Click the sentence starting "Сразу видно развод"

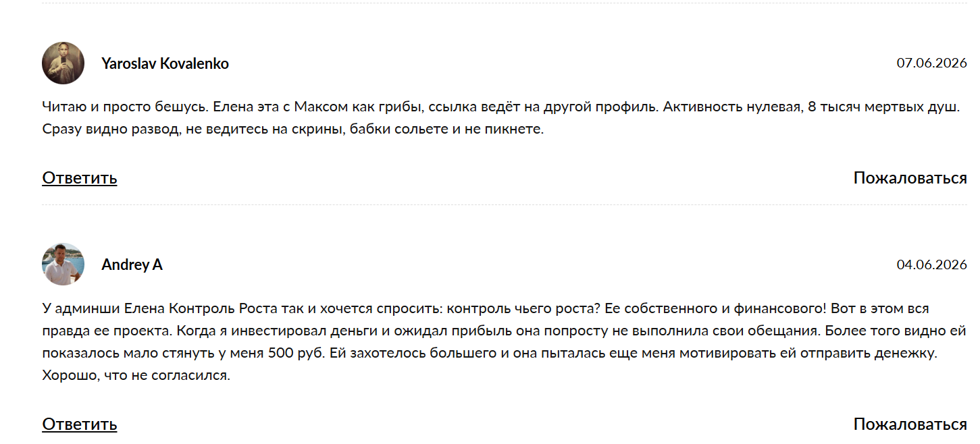[293, 129]
